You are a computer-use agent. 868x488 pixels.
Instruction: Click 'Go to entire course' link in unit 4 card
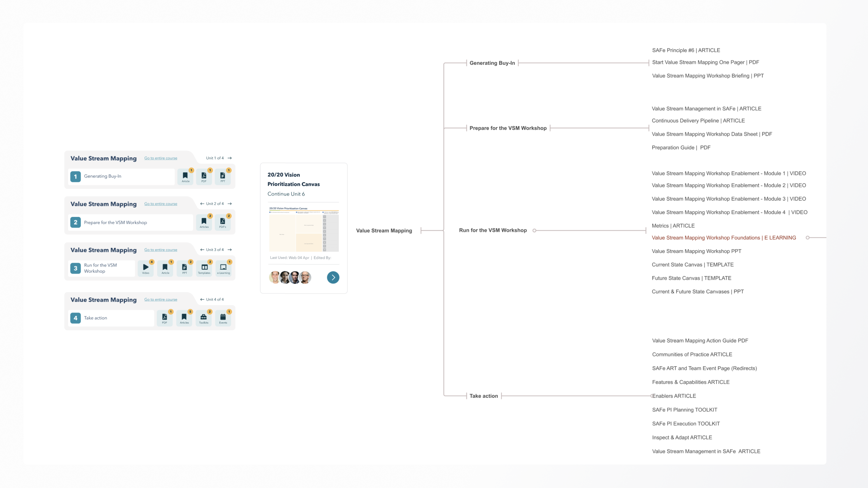[x=161, y=299]
